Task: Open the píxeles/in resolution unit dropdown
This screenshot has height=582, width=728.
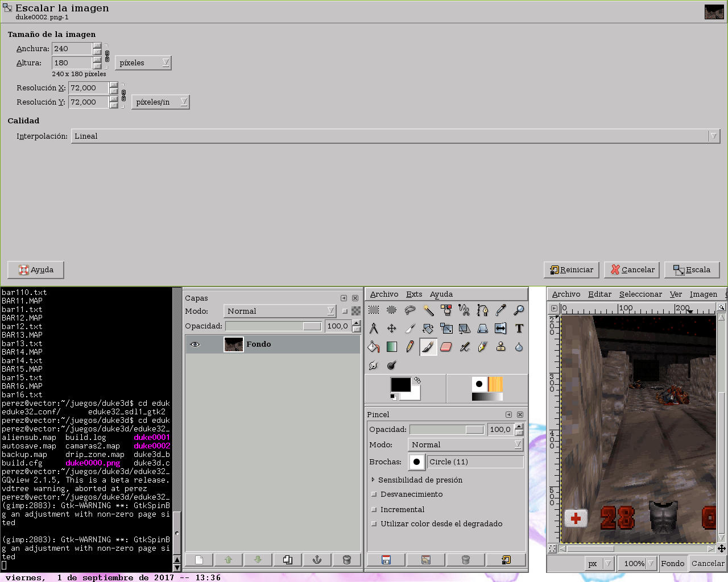Action: 160,102
